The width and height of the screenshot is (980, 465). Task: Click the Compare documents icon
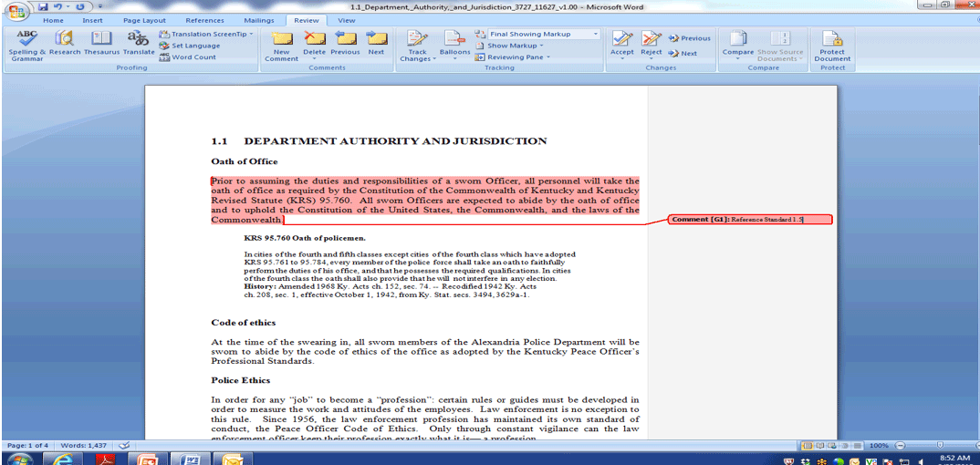(x=738, y=42)
